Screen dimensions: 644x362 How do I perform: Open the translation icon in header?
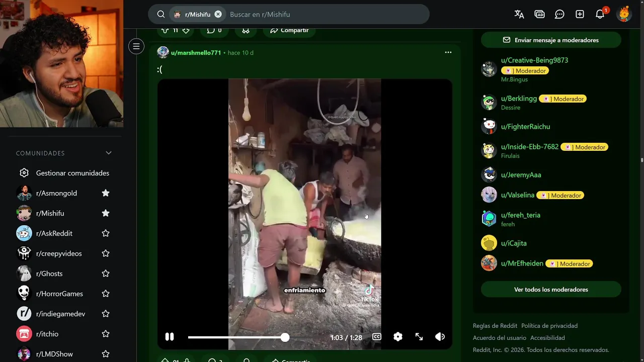tap(519, 14)
